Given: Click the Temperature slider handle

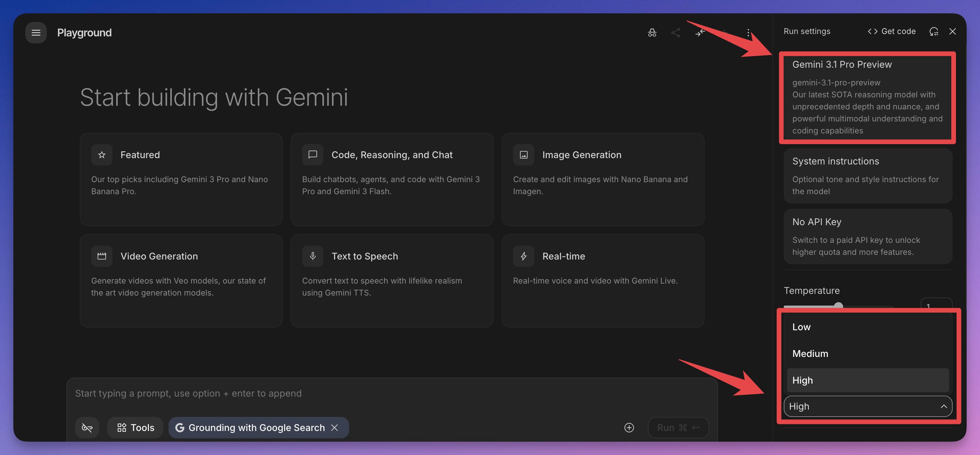Looking at the screenshot, I should 838,306.
